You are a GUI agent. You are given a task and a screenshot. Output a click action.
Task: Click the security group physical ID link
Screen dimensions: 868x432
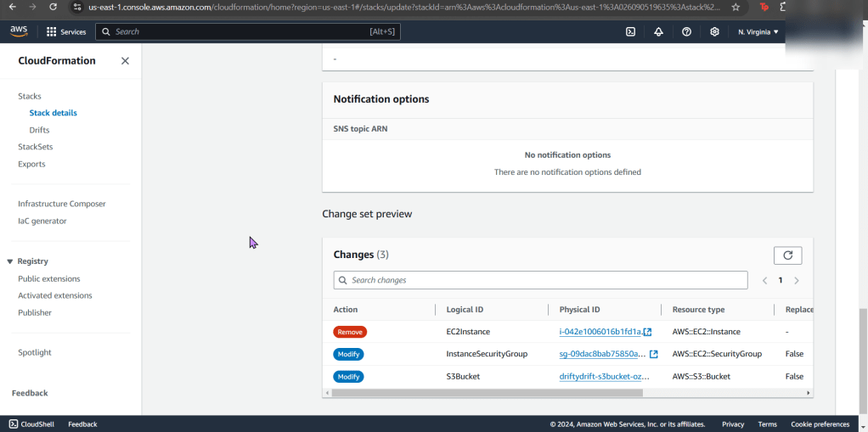603,354
